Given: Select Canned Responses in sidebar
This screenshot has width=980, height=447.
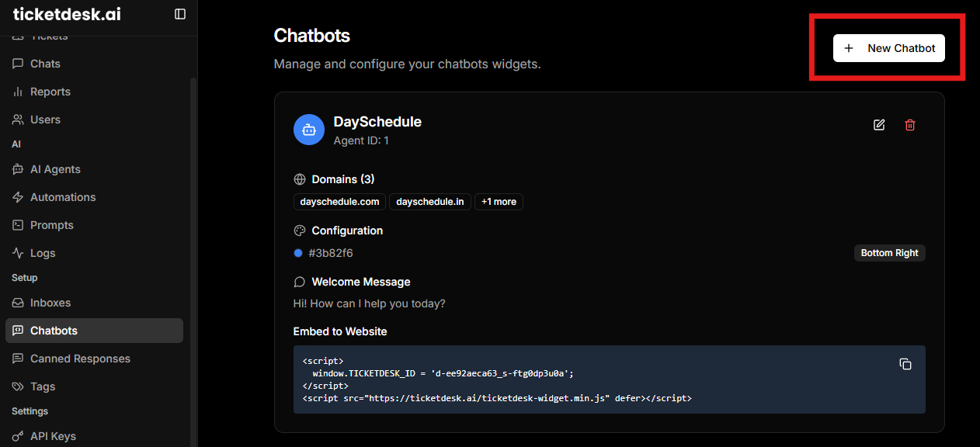Looking at the screenshot, I should [79, 359].
